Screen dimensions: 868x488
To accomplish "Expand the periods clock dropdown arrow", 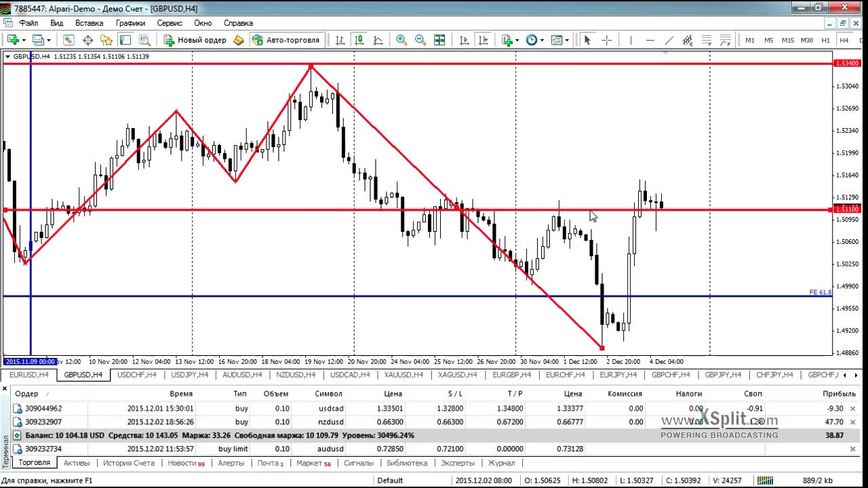I will [542, 40].
